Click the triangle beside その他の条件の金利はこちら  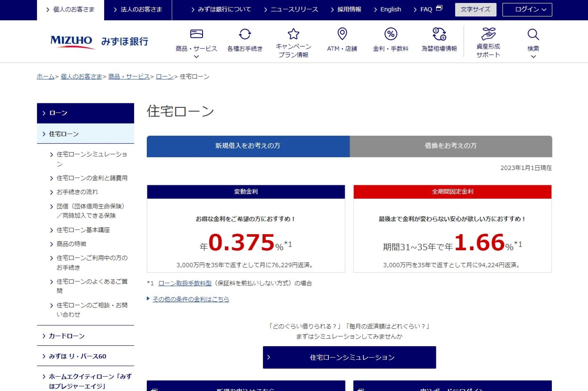pos(148,299)
